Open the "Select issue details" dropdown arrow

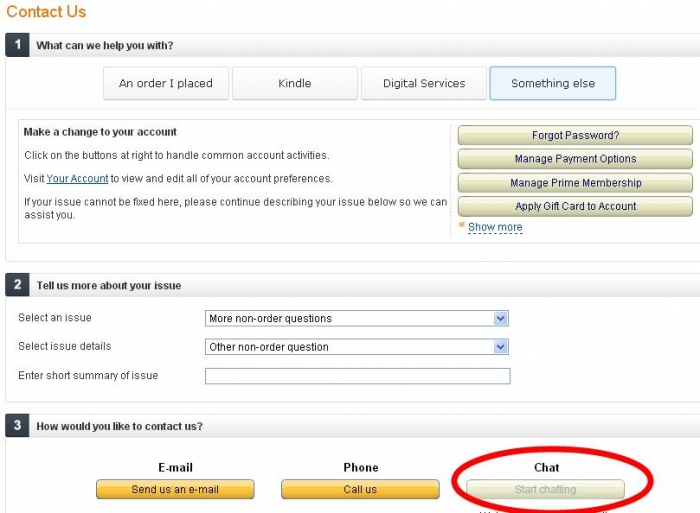point(500,347)
